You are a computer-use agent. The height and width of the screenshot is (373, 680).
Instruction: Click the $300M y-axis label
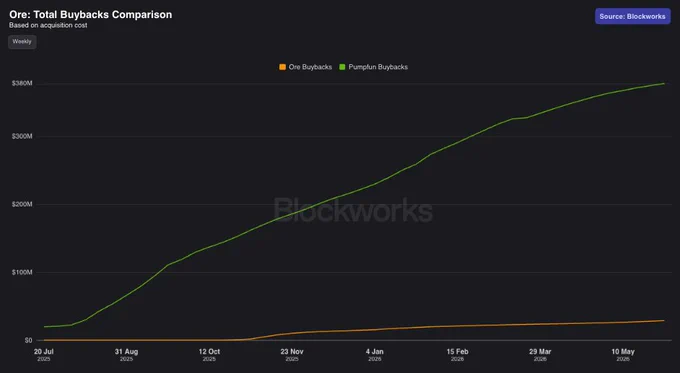tap(22, 136)
